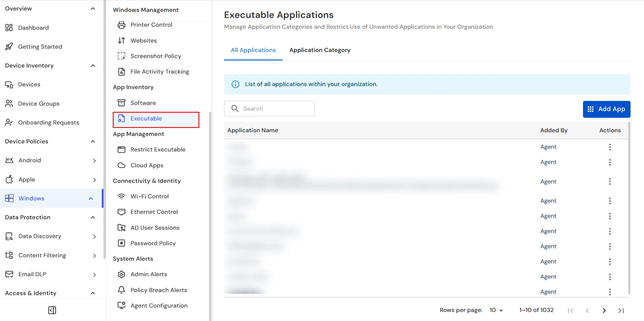Click the File Activity Tracking icon
The image size is (644, 321).
point(121,71)
